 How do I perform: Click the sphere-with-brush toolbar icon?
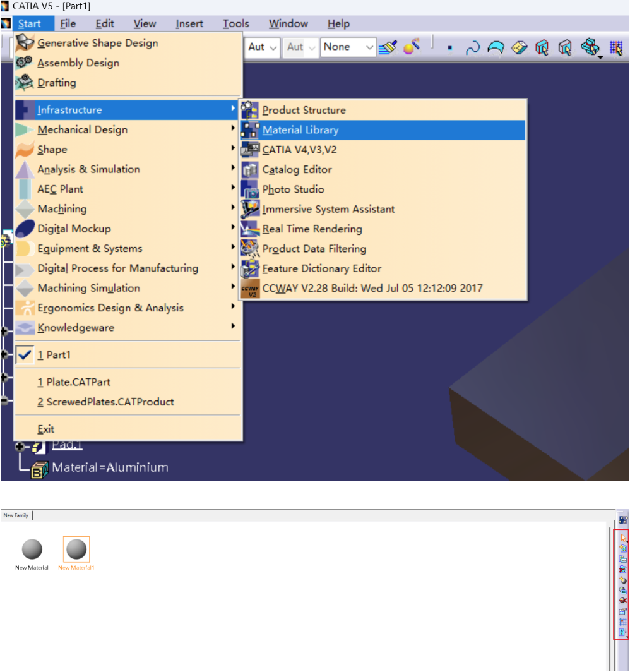[412, 47]
